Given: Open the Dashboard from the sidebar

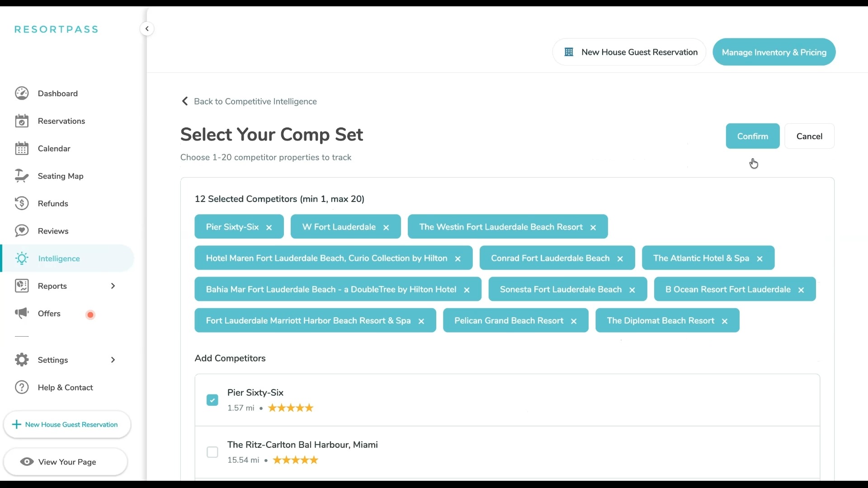Looking at the screenshot, I should (57, 94).
